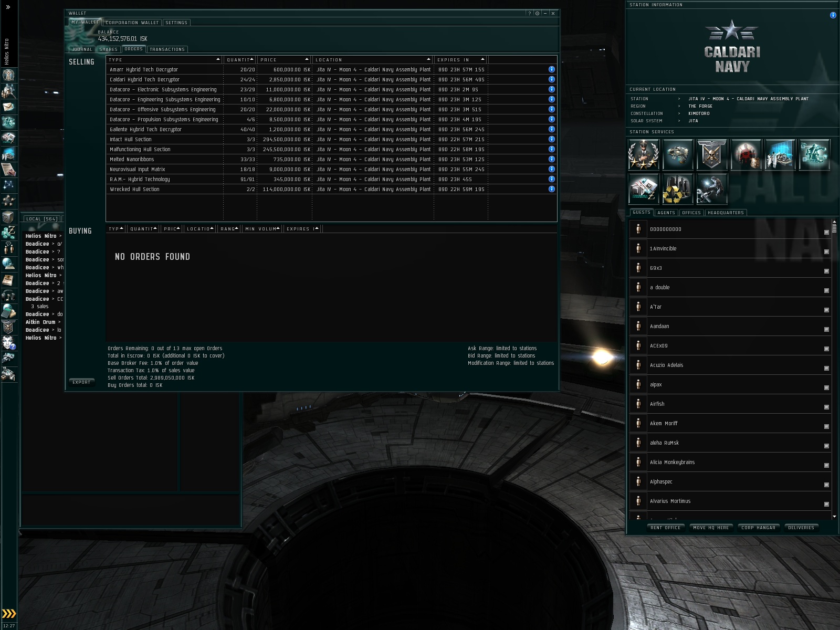
Task: Sort selling orders by Price column
Action: coord(285,60)
